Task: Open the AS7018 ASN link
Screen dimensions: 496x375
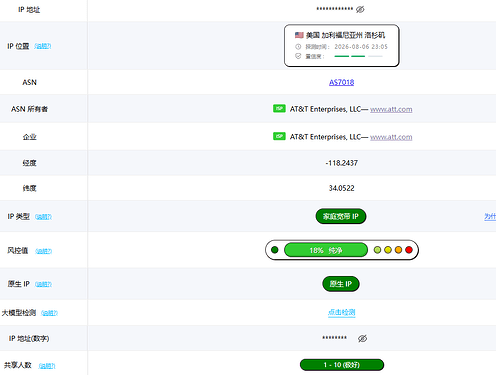Action: [x=341, y=82]
